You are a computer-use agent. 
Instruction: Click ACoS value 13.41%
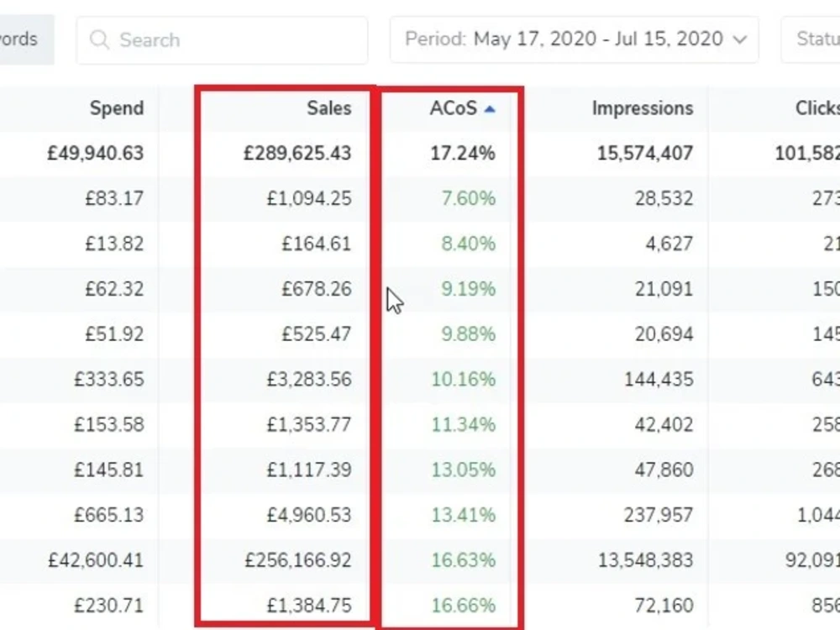click(464, 516)
